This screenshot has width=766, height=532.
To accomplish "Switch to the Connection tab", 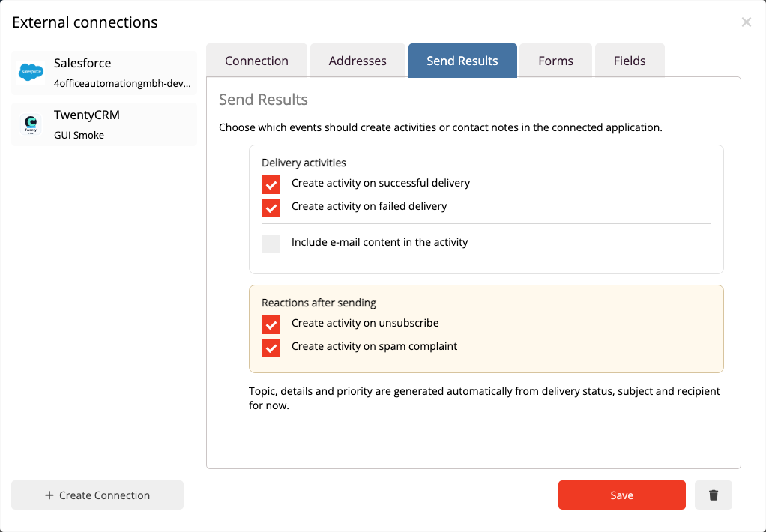I will (256, 61).
